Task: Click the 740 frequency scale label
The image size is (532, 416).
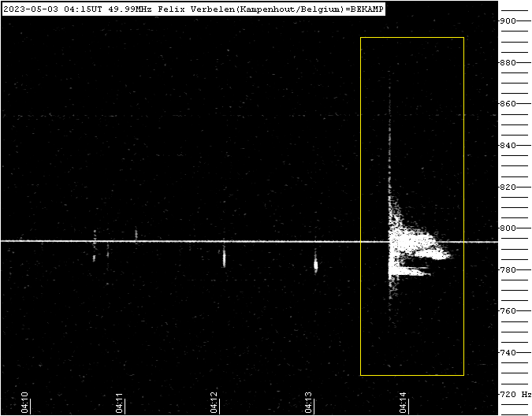Action: click(508, 353)
